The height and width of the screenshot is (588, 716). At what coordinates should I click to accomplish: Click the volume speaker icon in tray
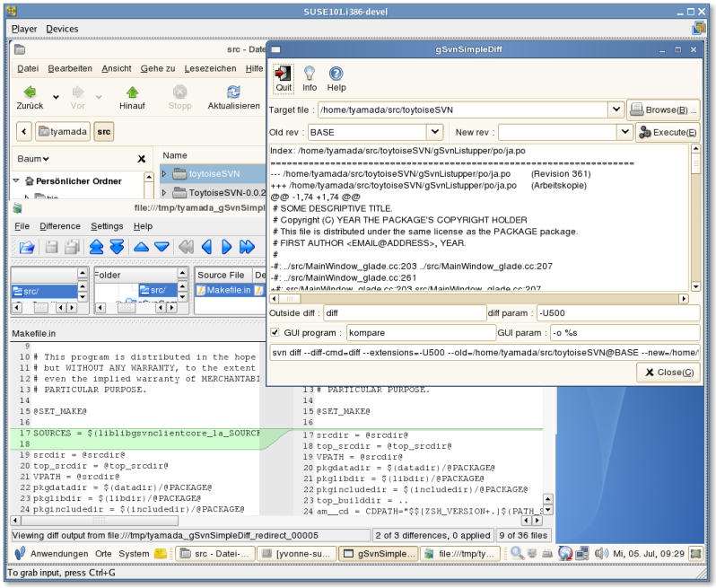pos(601,553)
